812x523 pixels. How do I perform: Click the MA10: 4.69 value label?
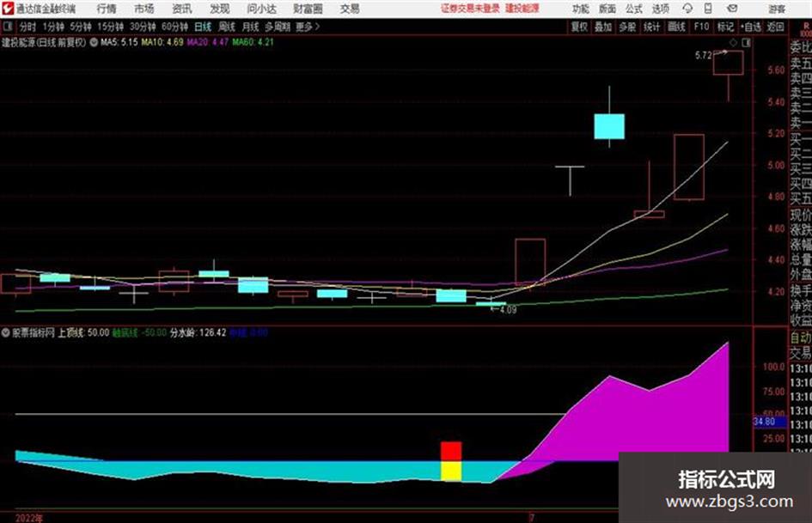click(x=162, y=42)
